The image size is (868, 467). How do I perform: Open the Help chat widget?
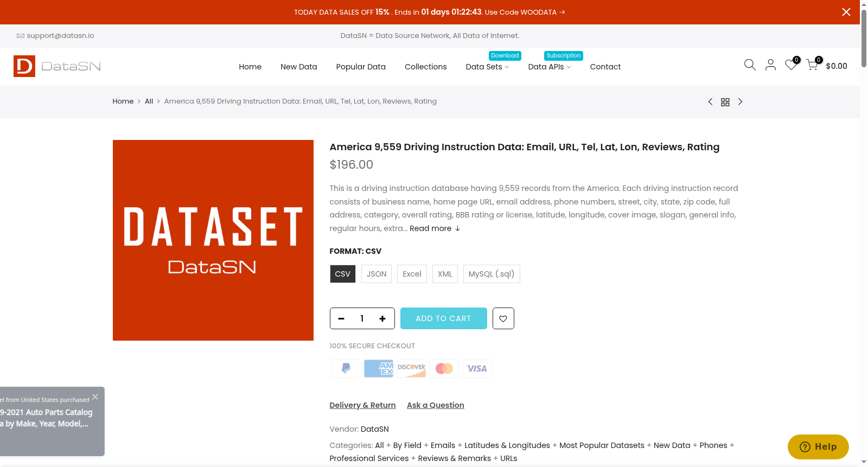tap(818, 447)
